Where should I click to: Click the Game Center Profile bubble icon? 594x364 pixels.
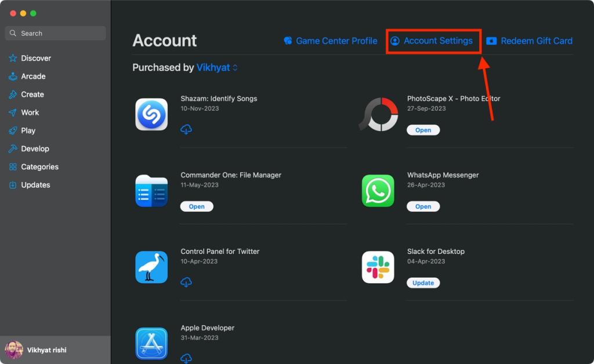(x=288, y=41)
